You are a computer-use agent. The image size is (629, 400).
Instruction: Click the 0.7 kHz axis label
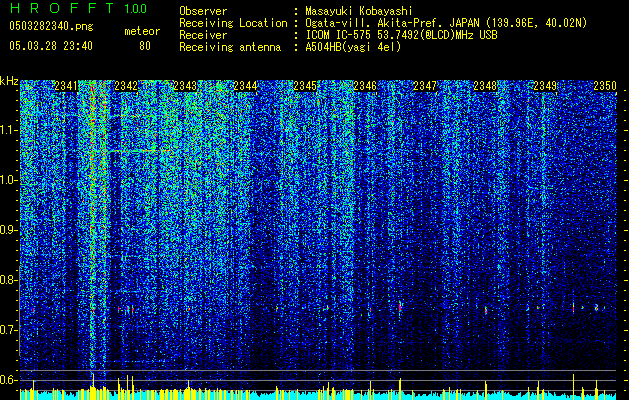(x=9, y=330)
